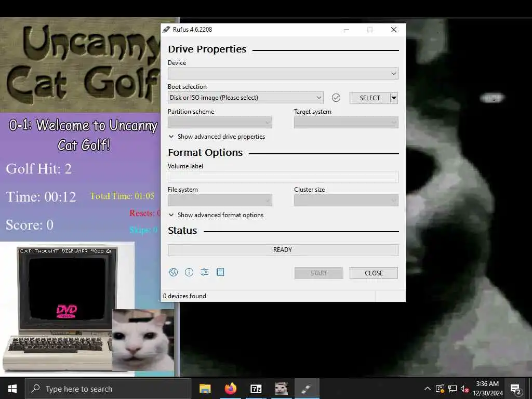532x399 pixels.
Task: Open the Boot selection dropdown
Action: [246, 98]
